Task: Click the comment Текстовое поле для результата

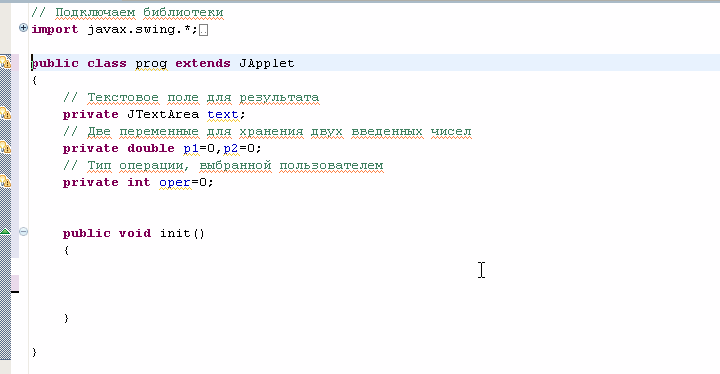Action: (191, 97)
